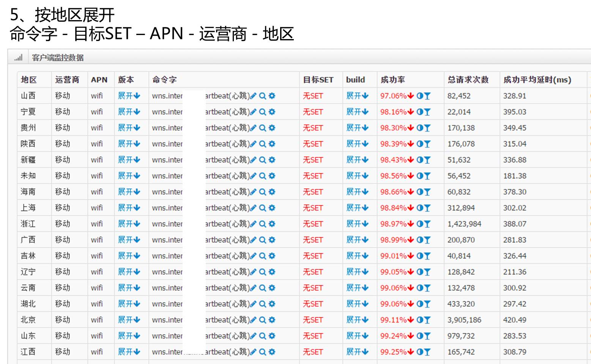
Task: Click the magnifier search icon in 山西 row
Action: point(262,96)
